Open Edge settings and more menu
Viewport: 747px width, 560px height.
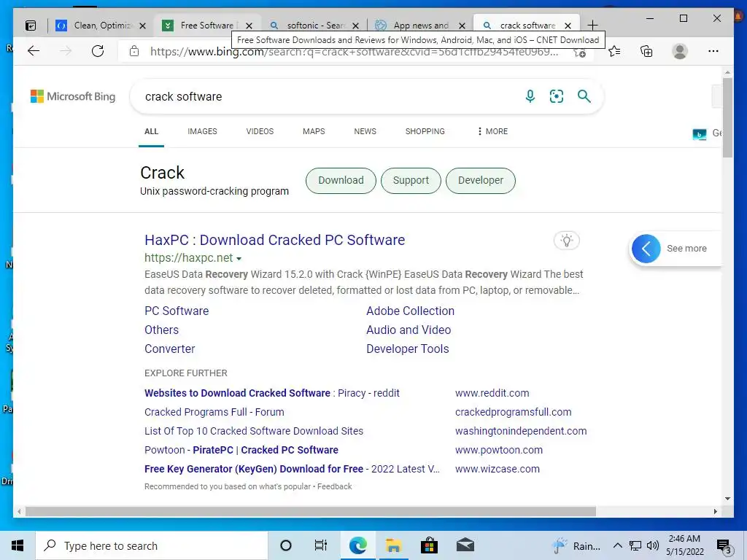[713, 51]
